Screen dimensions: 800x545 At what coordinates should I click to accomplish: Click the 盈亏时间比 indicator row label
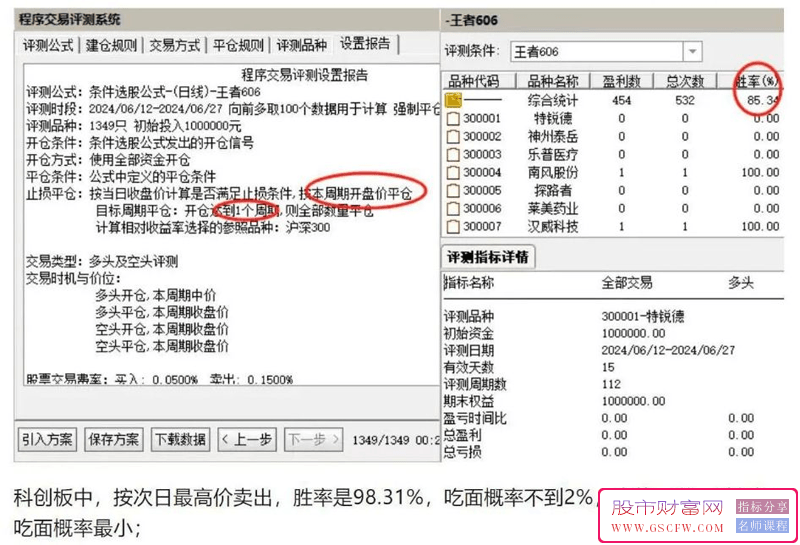coord(475,418)
